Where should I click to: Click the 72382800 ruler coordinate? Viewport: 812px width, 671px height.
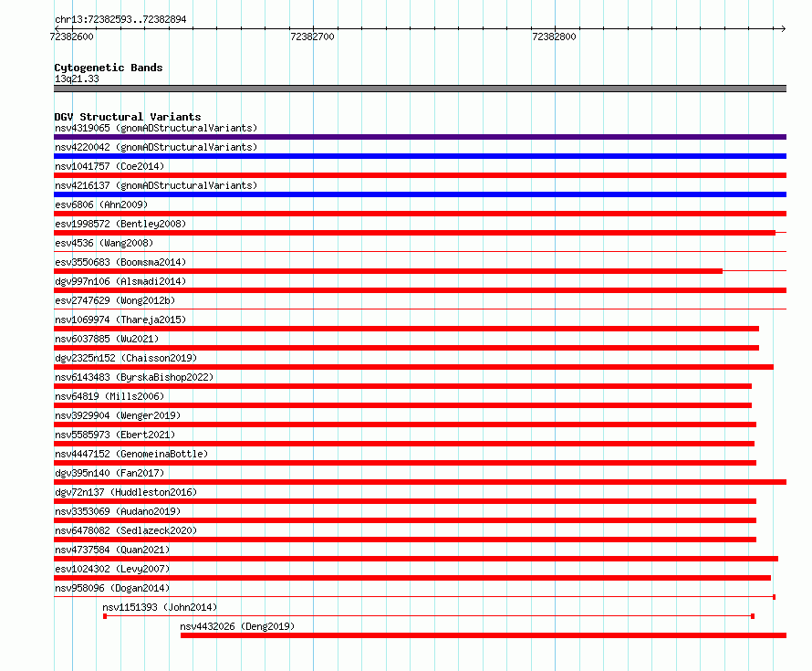click(x=554, y=37)
